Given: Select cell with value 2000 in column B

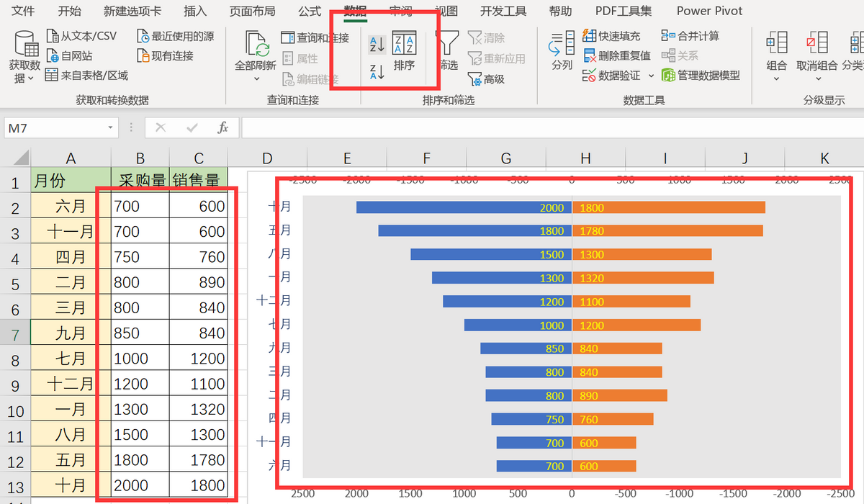Looking at the screenshot, I should (x=140, y=485).
